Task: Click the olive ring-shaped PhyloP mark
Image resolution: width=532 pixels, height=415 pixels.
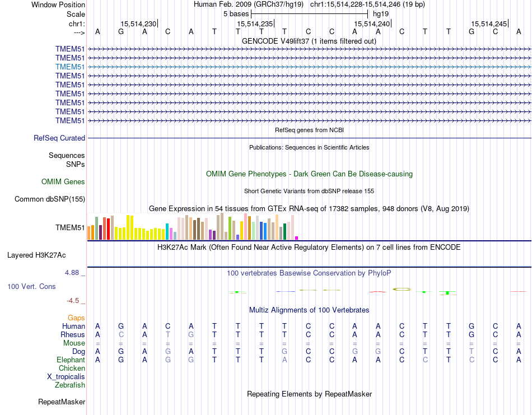Action: tap(402, 289)
